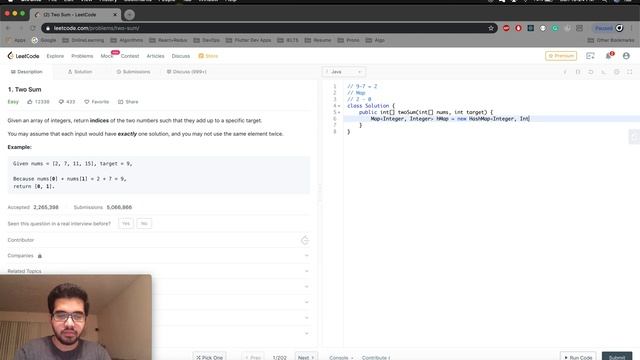Expand the Companies section
This screenshot has height=360, width=640.
[158, 256]
